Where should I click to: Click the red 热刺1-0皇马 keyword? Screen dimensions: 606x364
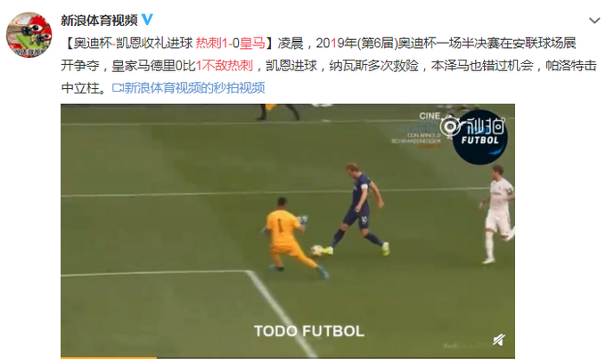(230, 43)
